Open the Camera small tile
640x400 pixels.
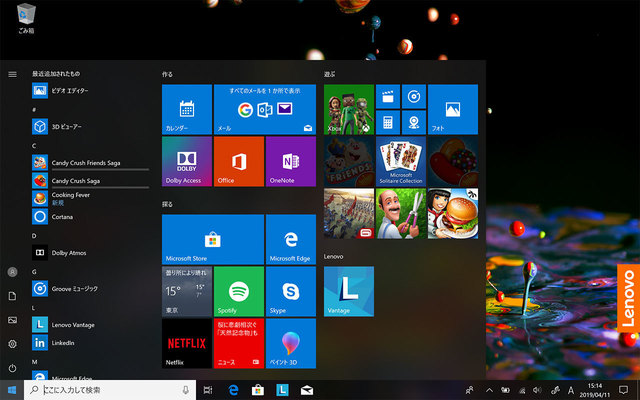point(414,122)
